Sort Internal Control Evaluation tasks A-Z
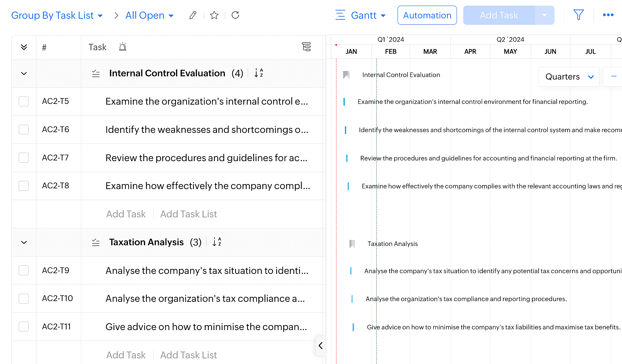The image size is (622, 364). point(259,73)
